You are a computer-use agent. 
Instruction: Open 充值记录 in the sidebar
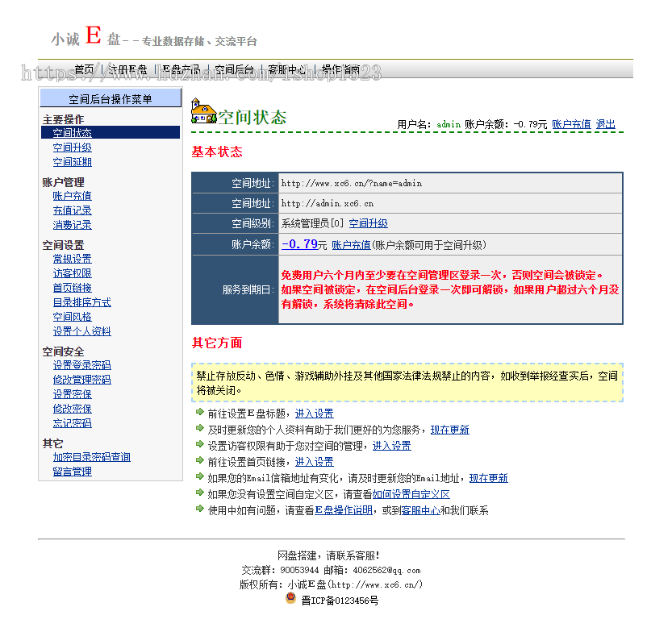point(72,210)
